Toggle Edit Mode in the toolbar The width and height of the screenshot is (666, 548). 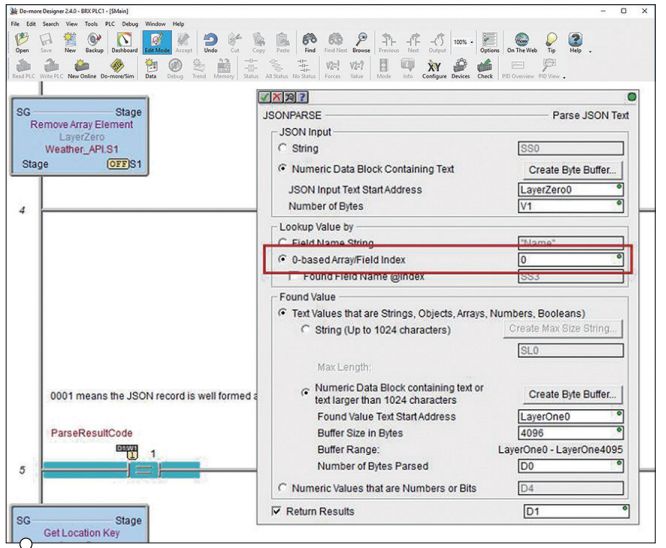tap(157, 42)
